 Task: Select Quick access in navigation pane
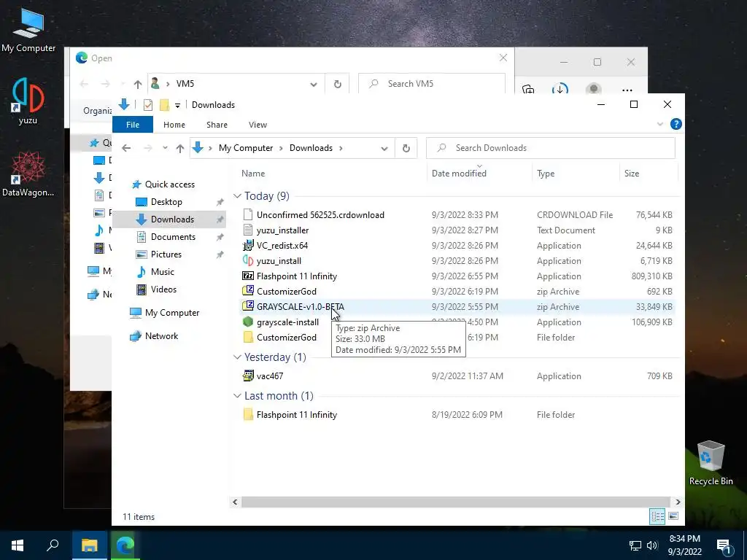[x=169, y=184]
